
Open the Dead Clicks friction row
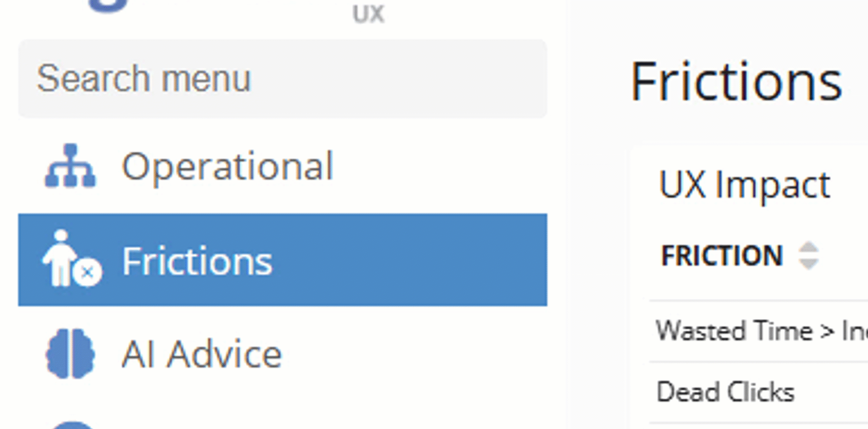(x=725, y=392)
